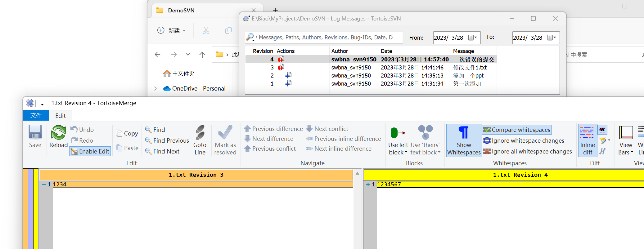Viewport: 644px width, 249px height.
Task: Select Ignore all whitespace changes option
Action: pyautogui.click(x=528, y=151)
